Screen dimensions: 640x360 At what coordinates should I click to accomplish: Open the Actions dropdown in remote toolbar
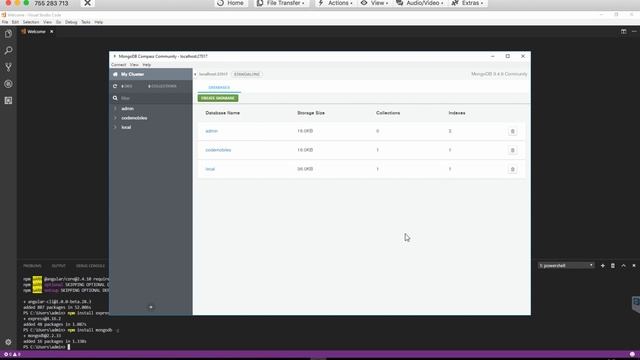[x=335, y=3]
